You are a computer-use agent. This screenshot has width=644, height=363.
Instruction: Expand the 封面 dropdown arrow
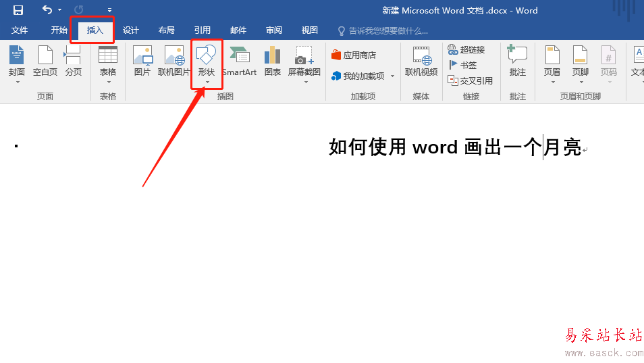pos(18,82)
